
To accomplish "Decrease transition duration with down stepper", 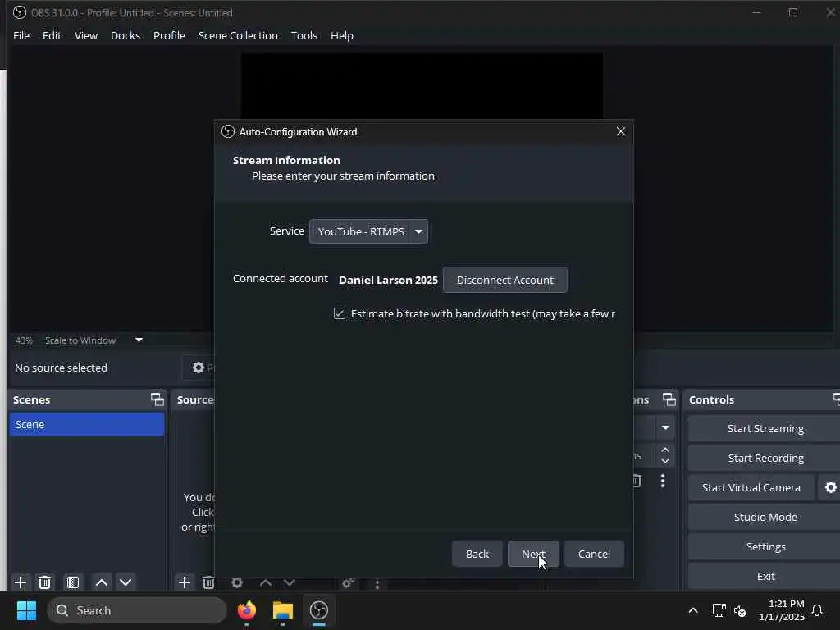I will pyautogui.click(x=665, y=461).
